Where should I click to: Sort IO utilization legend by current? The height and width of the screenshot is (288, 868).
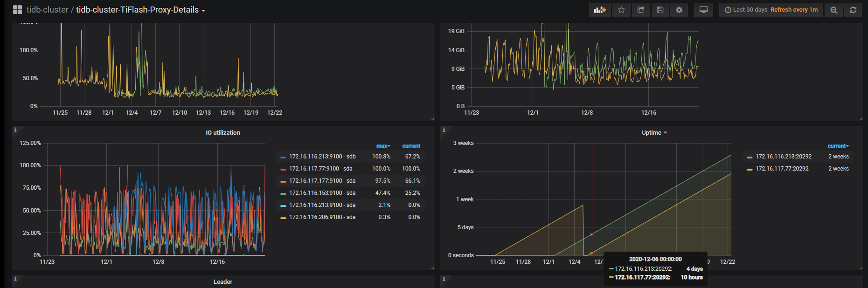(x=411, y=146)
